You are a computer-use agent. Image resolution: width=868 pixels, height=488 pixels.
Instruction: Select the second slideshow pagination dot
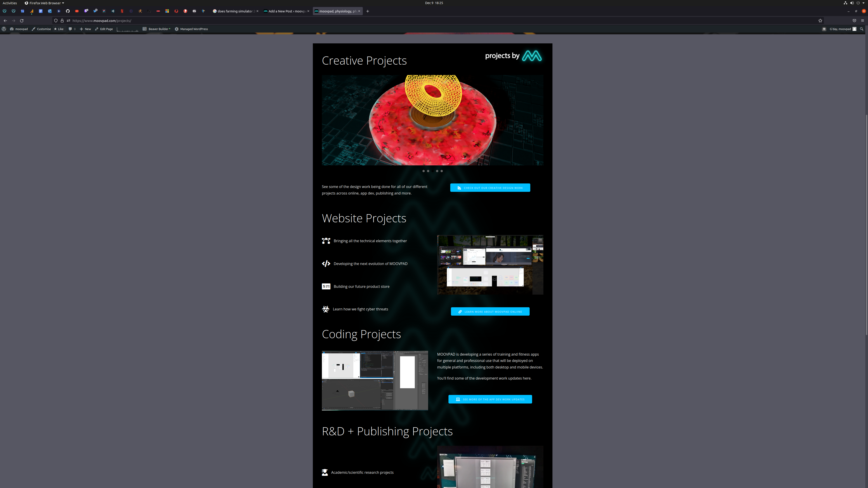pos(428,171)
